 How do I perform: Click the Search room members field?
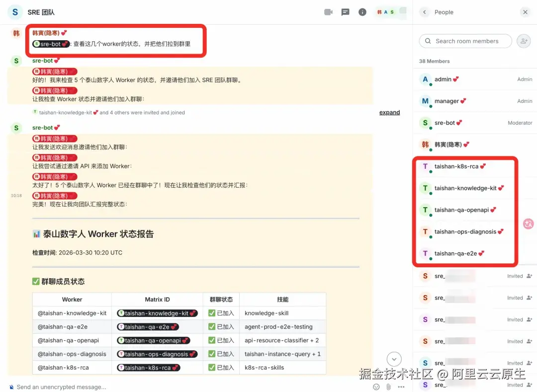tap(465, 41)
